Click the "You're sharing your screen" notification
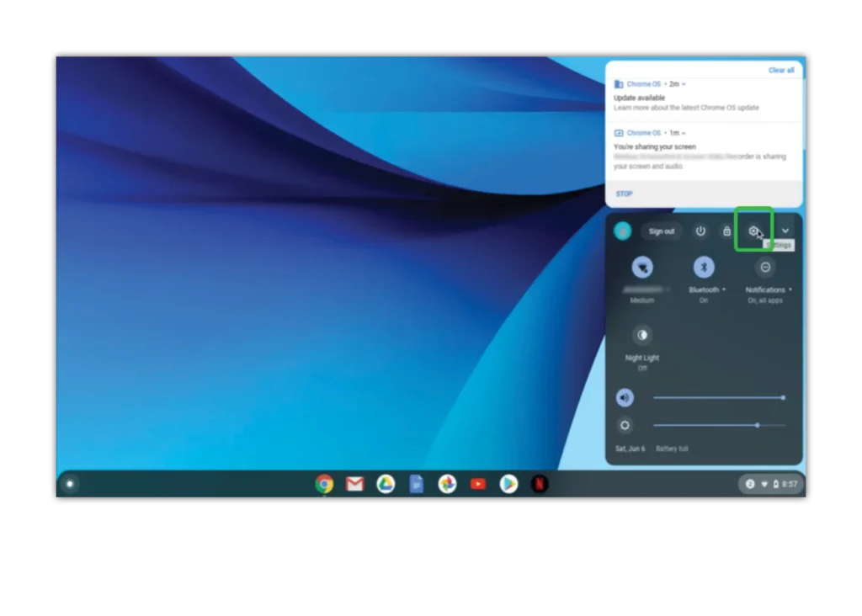This screenshot has width=862, height=616. [x=704, y=152]
